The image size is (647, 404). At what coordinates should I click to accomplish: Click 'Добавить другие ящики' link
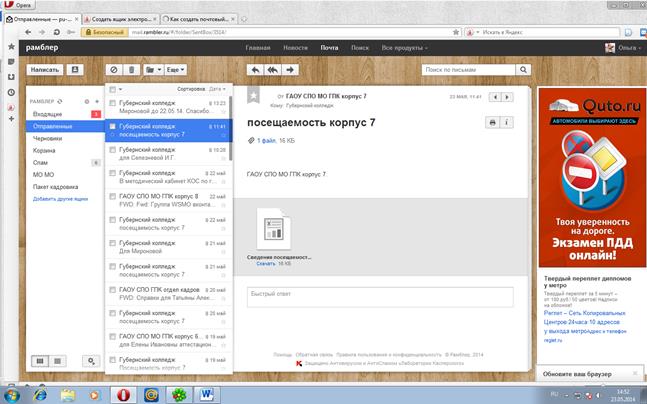[60, 199]
